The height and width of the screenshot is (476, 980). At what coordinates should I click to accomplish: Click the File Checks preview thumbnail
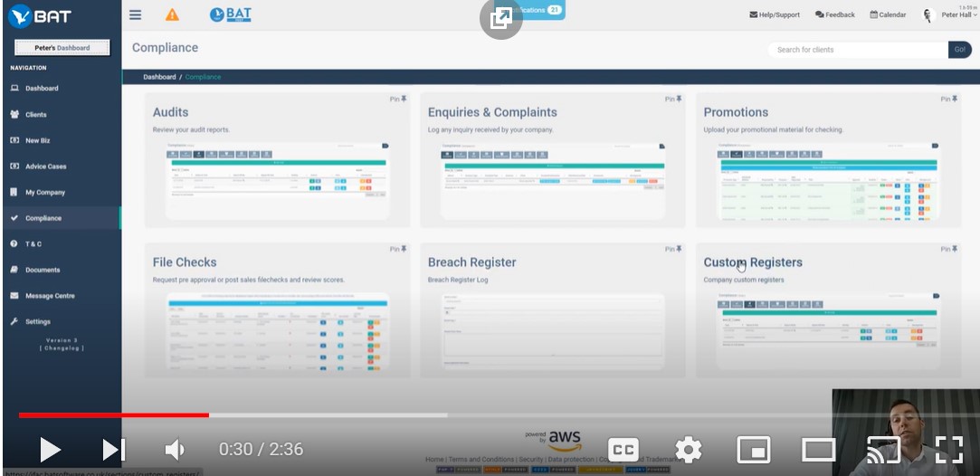[x=278, y=331]
